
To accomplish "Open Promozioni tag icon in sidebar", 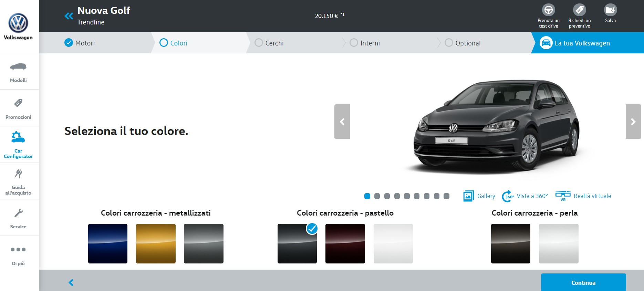I will click(x=18, y=103).
